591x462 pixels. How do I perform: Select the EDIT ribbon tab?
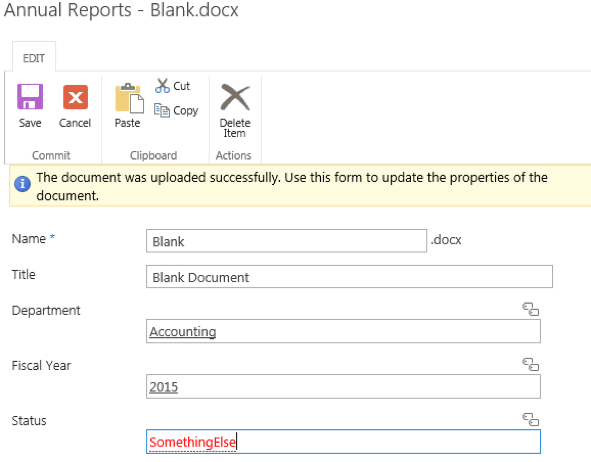[34, 58]
